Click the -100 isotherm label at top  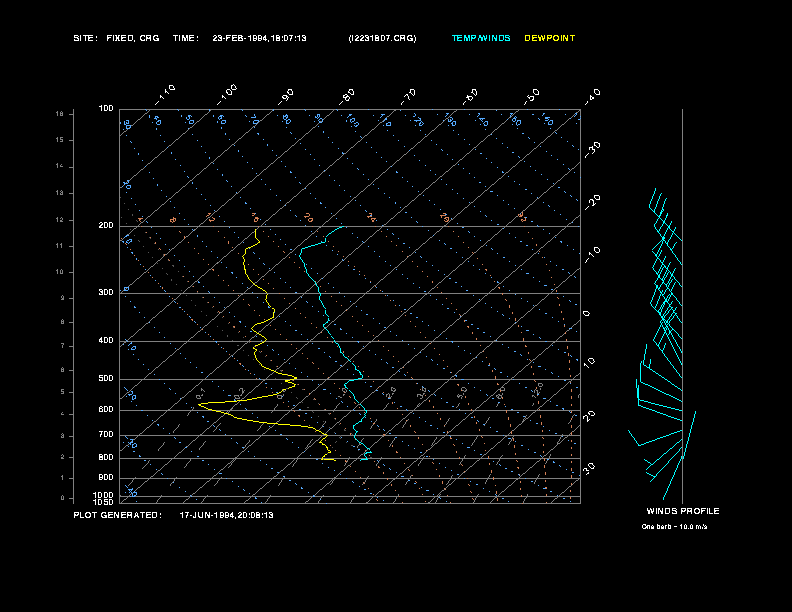click(227, 95)
